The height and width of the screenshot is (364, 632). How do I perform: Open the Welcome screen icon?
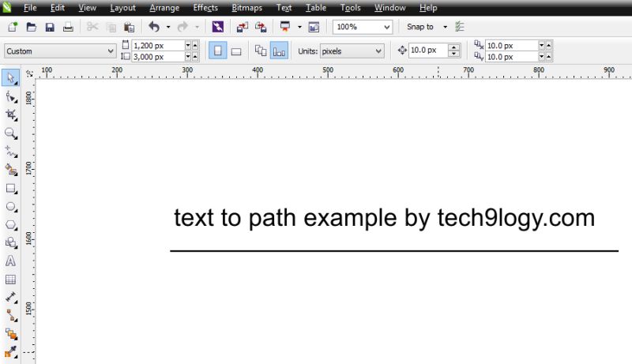pos(314,27)
